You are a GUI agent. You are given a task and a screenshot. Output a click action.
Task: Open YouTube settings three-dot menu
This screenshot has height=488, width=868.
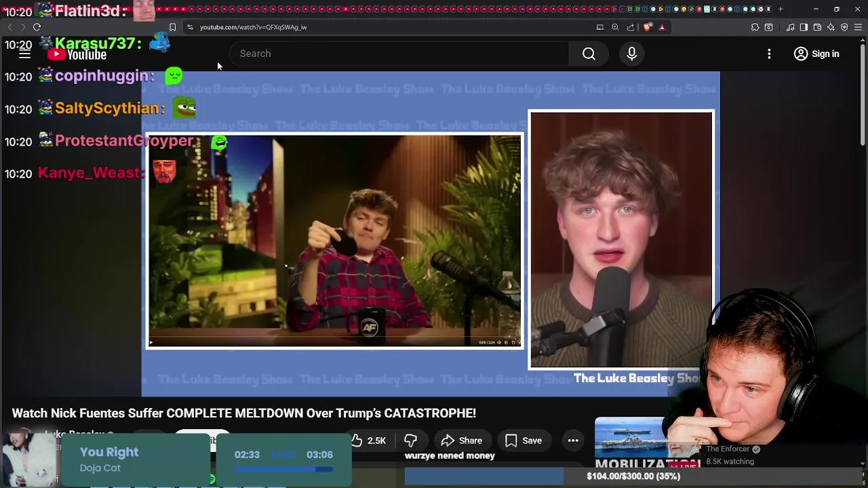pos(769,54)
